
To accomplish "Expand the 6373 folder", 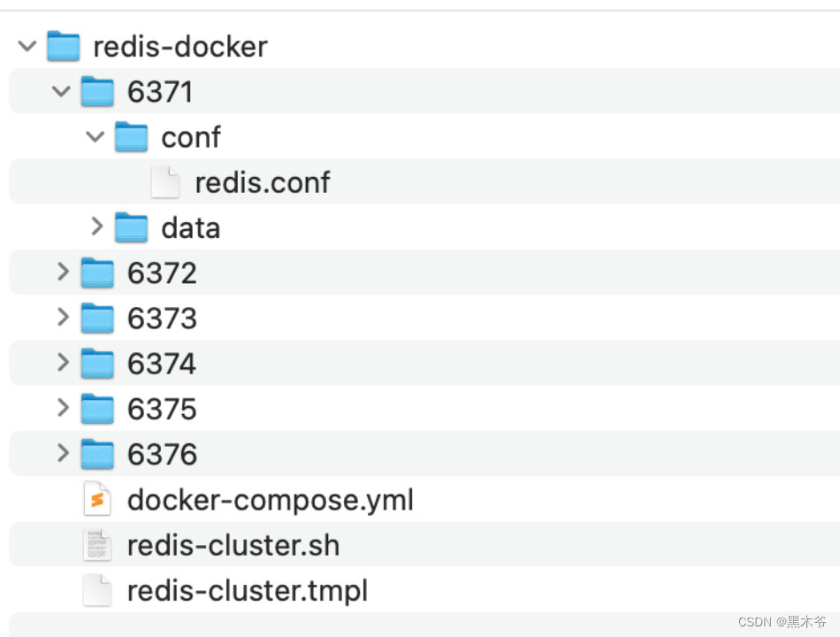I will [62, 318].
